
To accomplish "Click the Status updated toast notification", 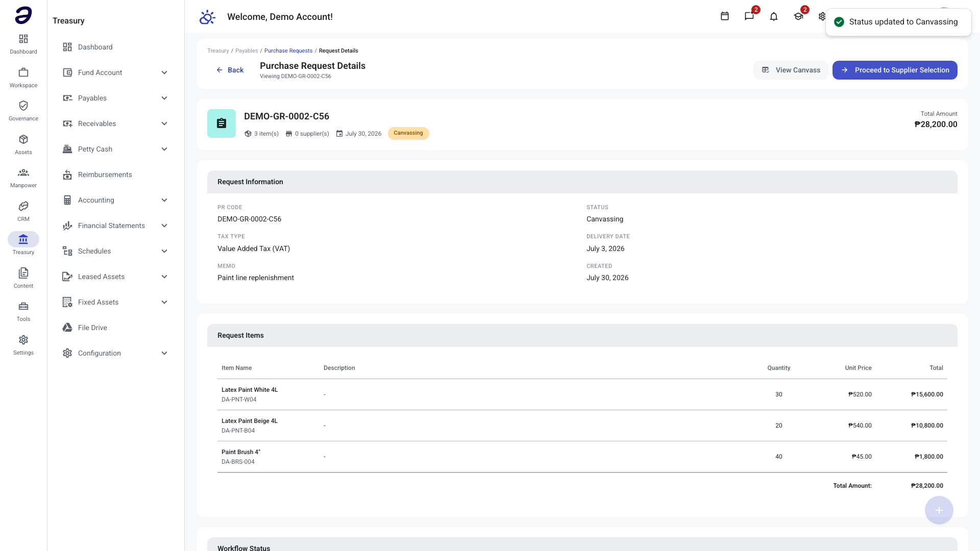I will coord(898,22).
